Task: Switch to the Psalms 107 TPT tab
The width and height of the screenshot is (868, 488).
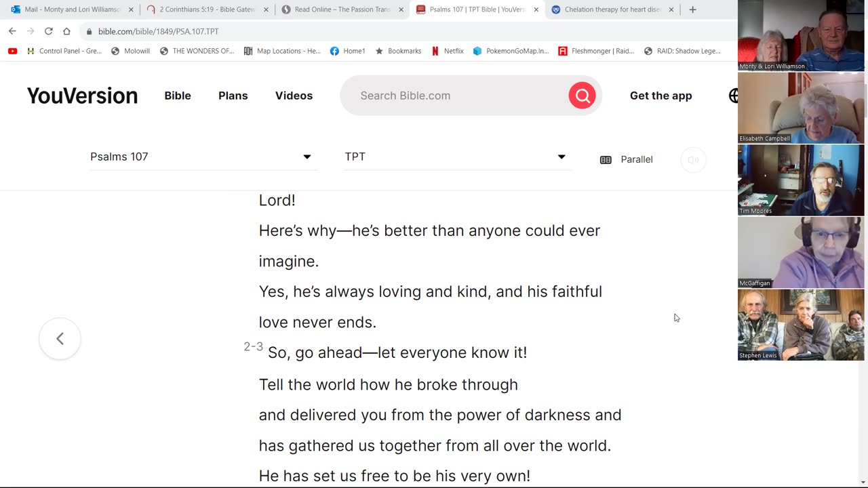Action: tap(477, 9)
